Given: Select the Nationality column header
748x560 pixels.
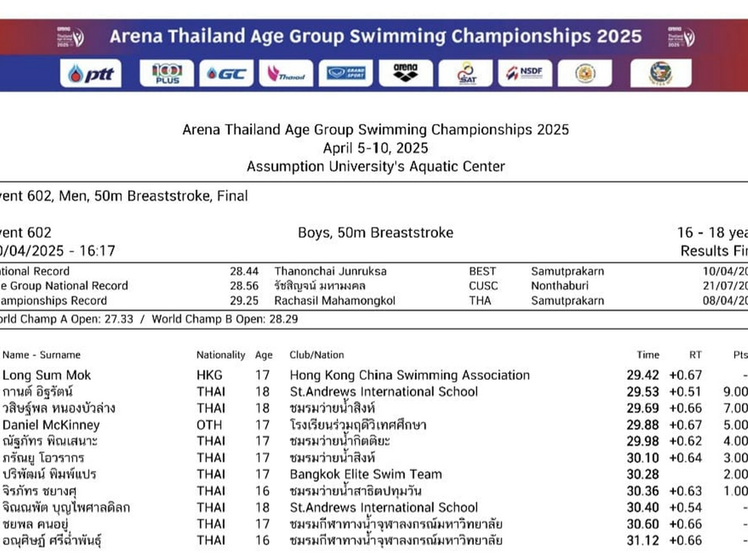Looking at the screenshot, I should [221, 355].
